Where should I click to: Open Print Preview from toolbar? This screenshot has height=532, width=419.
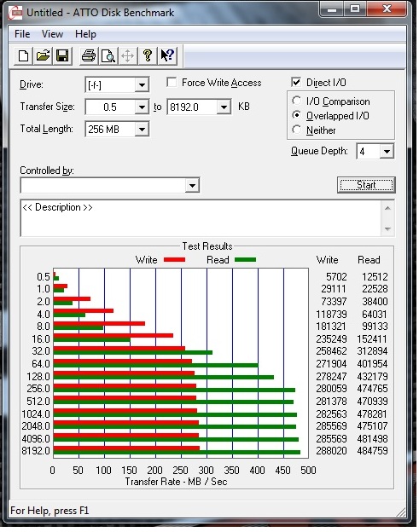click(x=108, y=55)
